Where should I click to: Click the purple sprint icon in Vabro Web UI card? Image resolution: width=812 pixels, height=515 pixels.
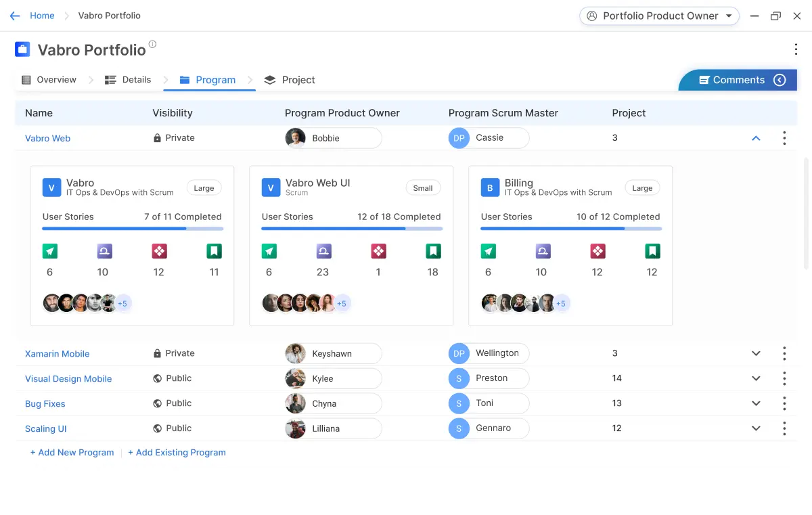tap(323, 252)
